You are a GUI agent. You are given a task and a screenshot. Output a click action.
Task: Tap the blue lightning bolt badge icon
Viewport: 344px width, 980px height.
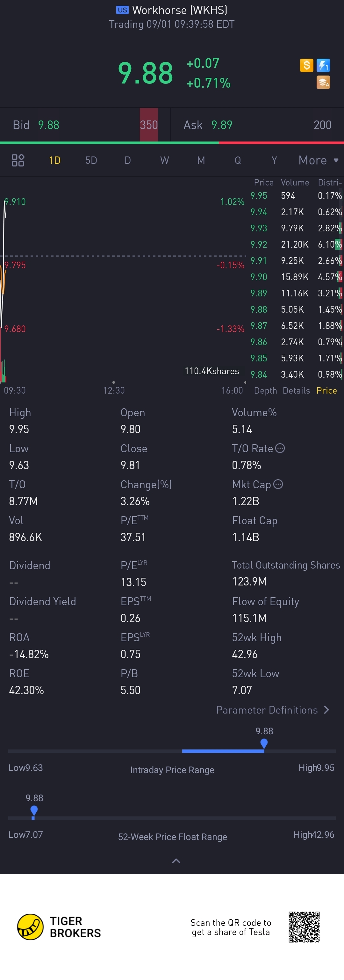point(323,65)
